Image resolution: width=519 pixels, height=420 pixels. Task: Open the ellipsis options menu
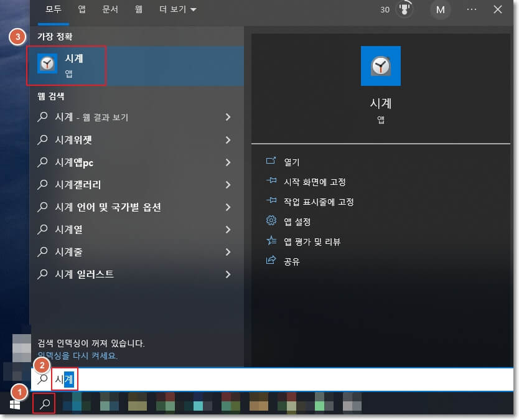(x=472, y=10)
